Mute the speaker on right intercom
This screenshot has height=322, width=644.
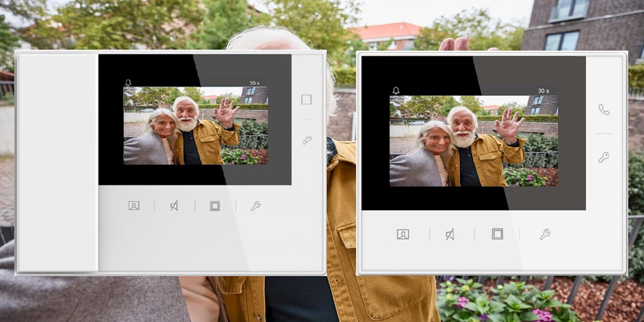(x=450, y=234)
